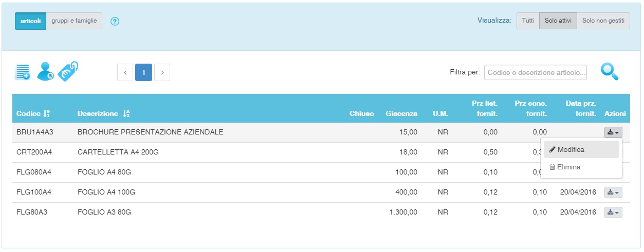Switch to gruppi e famiglie tab

coord(74,21)
